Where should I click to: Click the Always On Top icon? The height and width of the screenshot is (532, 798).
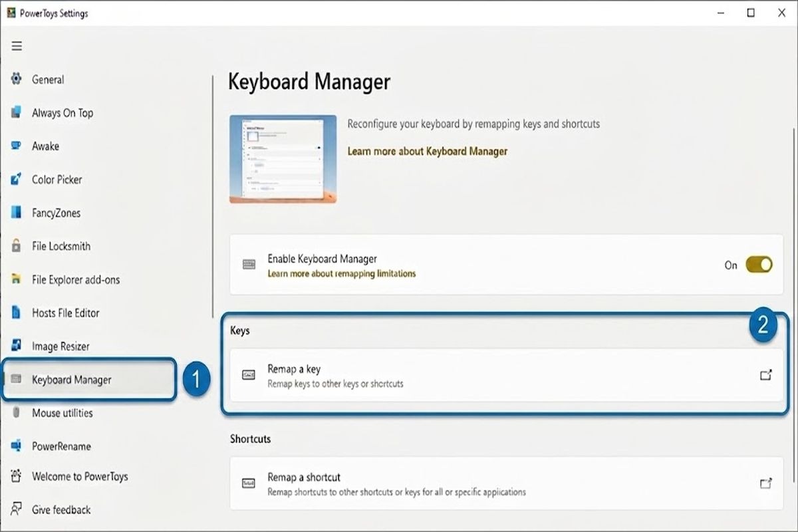click(17, 112)
